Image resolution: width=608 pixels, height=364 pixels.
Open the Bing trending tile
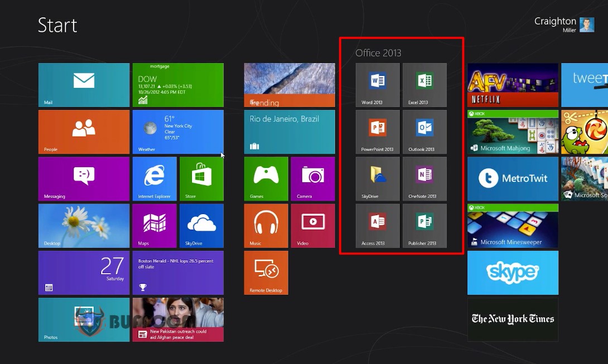[x=289, y=85]
